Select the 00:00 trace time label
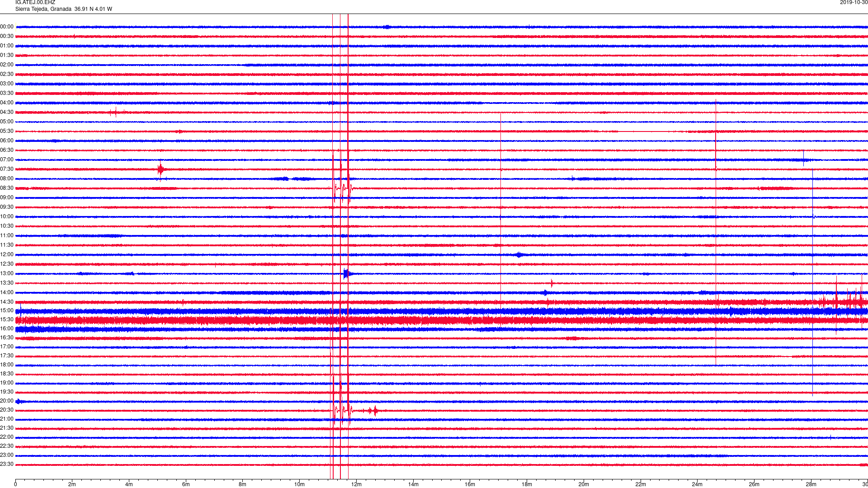 click(x=7, y=27)
